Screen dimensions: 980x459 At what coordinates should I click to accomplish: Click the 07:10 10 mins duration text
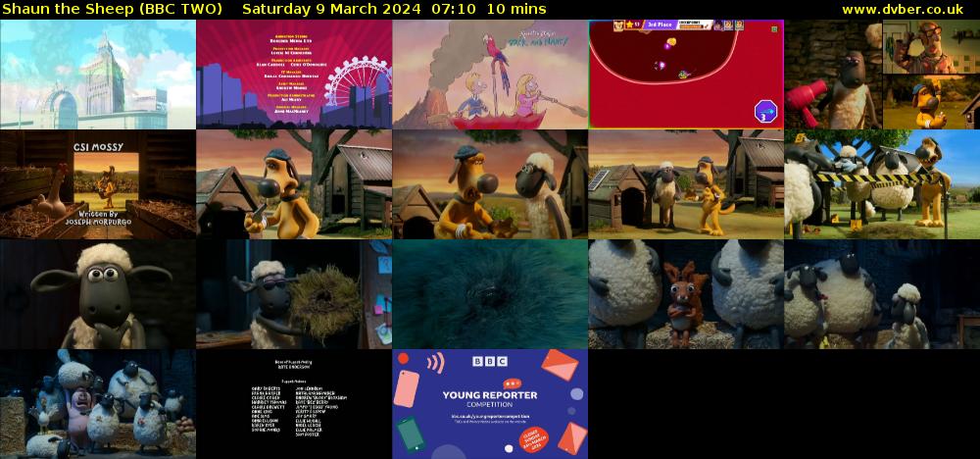point(489,10)
